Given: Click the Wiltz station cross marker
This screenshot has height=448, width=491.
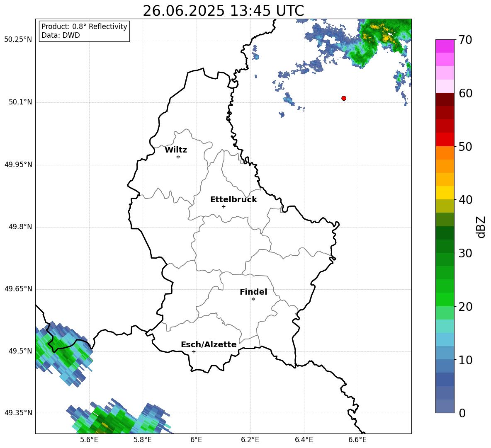Looking at the screenshot, I should (178, 157).
